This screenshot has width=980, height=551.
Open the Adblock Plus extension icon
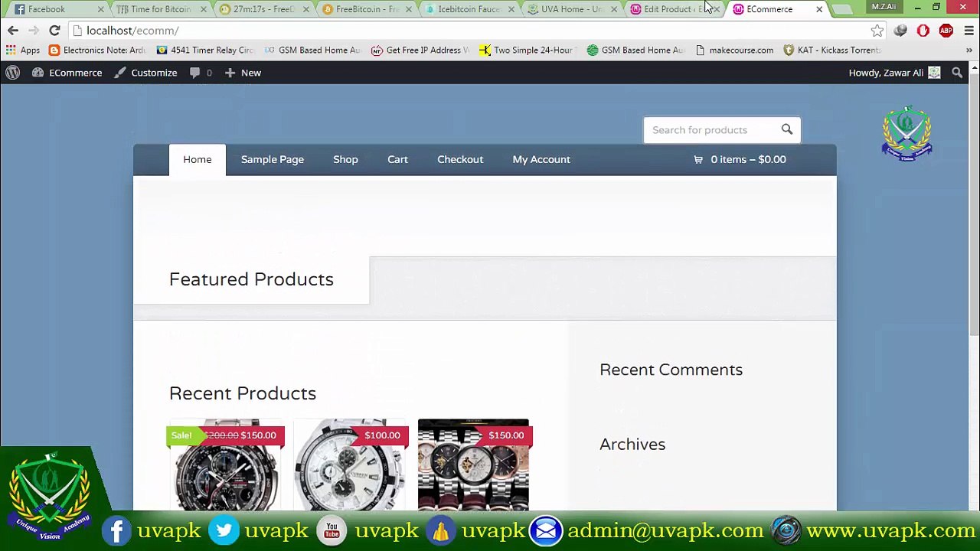pos(946,31)
